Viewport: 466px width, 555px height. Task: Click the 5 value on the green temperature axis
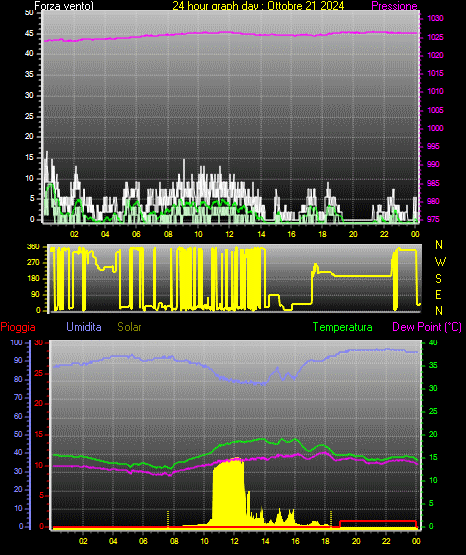(x=431, y=503)
